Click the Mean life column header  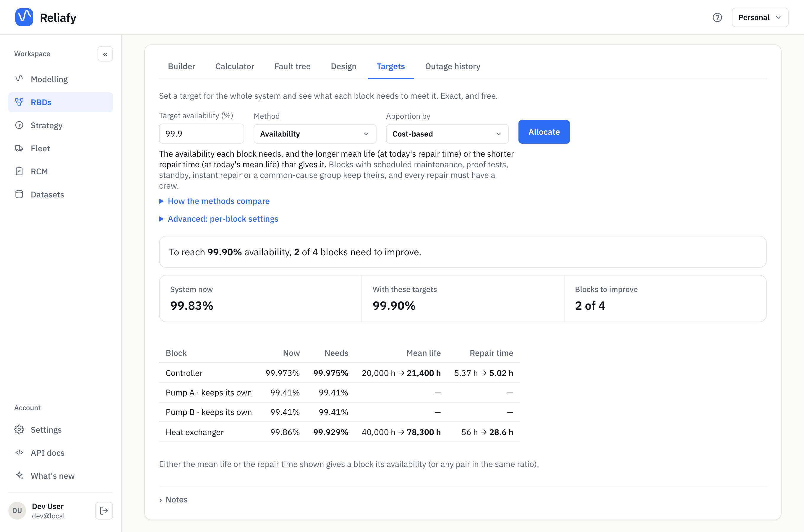click(423, 353)
